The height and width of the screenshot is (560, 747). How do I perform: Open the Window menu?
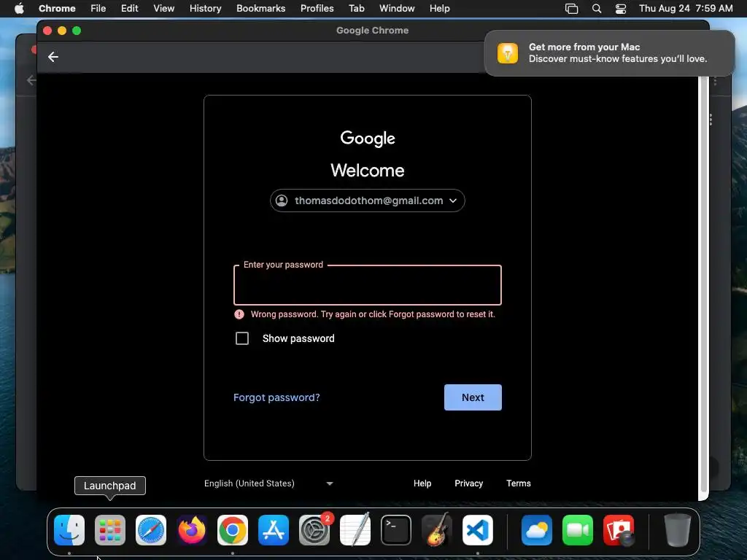click(x=397, y=8)
